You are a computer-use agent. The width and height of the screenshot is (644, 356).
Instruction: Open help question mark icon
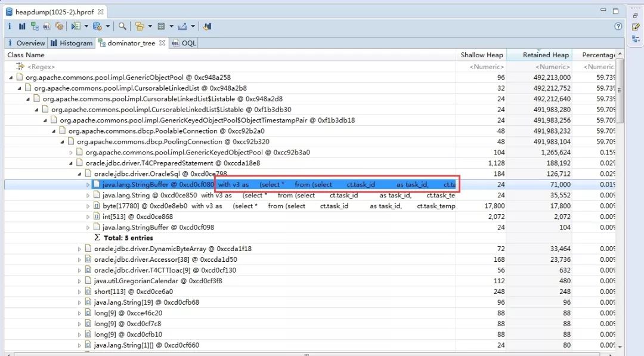point(618,26)
